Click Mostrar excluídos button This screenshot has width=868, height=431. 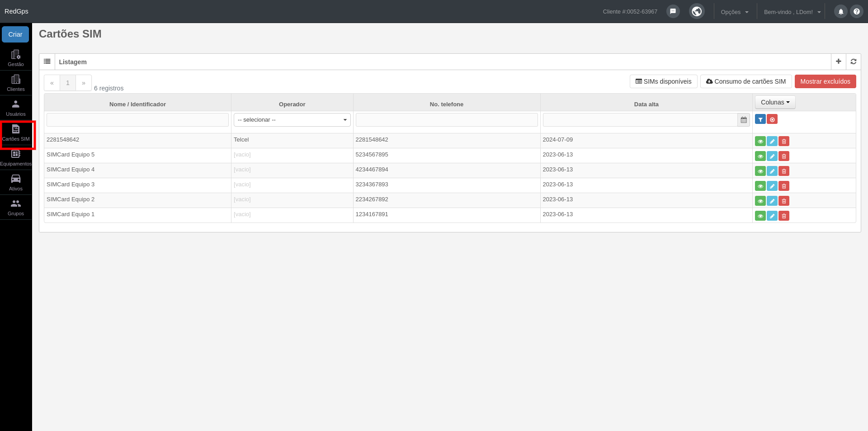[x=825, y=81]
